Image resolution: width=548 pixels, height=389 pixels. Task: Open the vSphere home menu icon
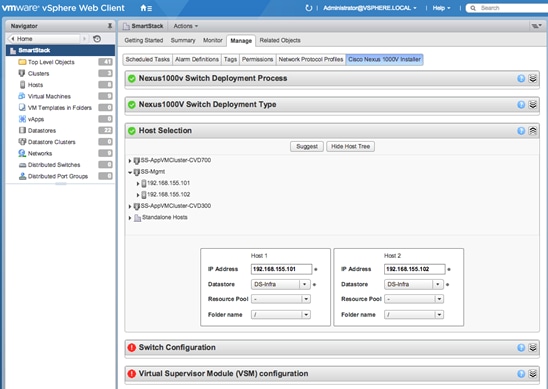(146, 8)
